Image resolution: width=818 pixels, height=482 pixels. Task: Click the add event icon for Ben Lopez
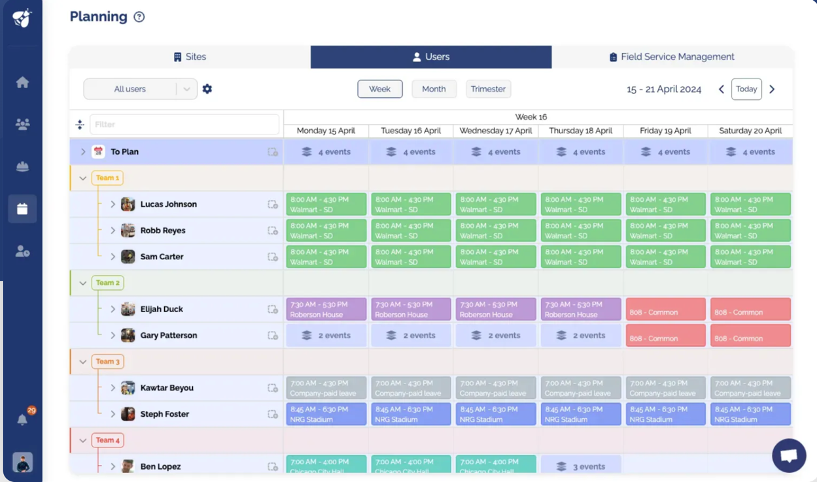tap(272, 467)
